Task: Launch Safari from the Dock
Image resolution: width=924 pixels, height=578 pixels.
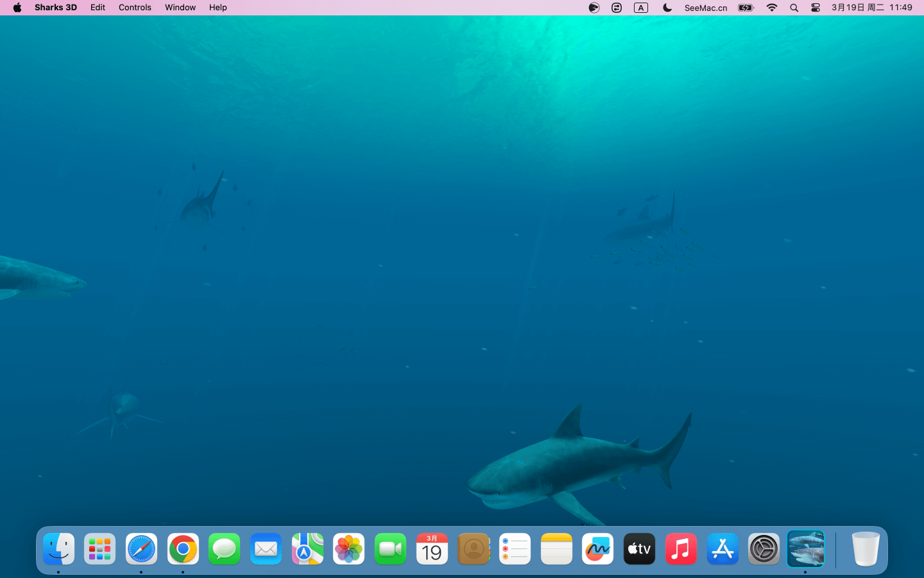Action: click(x=141, y=549)
